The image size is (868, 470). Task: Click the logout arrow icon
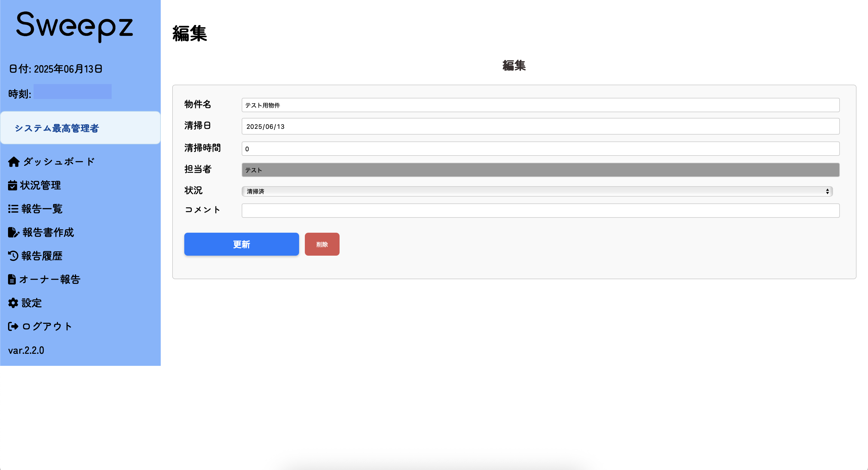click(13, 326)
